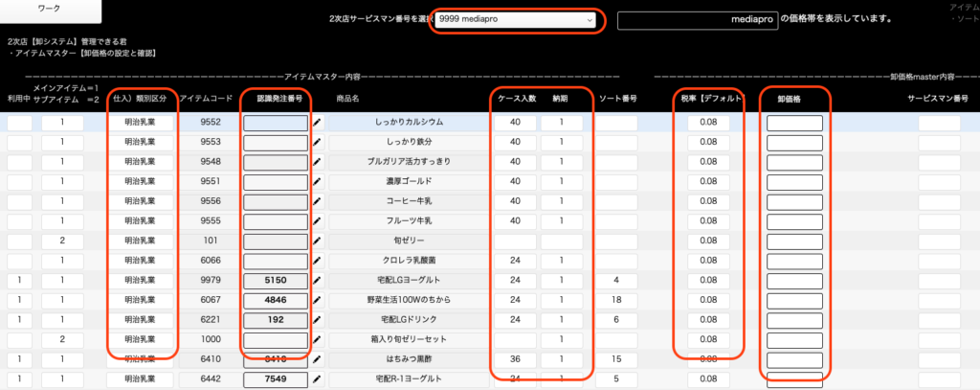Select 税率 field 0.08 for 旬ゼリー
This screenshot has height=390, width=980.
[x=708, y=241]
